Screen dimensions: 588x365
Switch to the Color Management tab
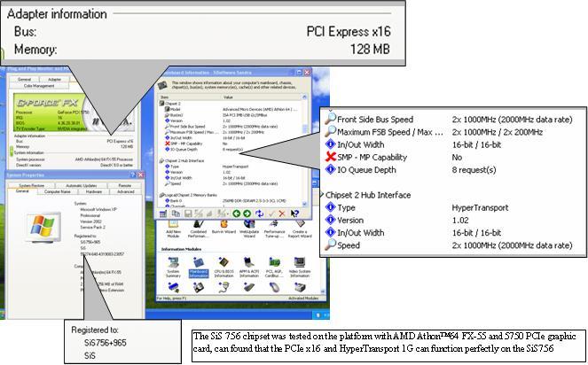click(x=39, y=86)
